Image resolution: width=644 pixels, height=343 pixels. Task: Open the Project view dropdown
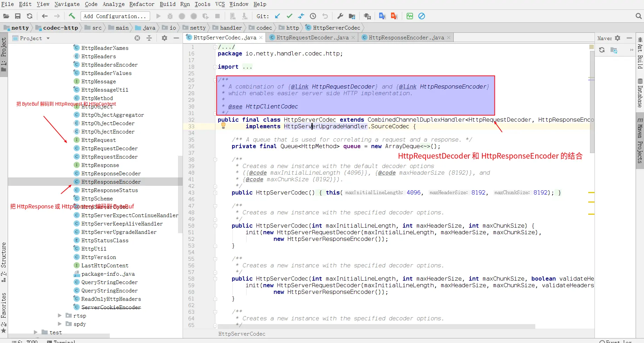coord(48,38)
